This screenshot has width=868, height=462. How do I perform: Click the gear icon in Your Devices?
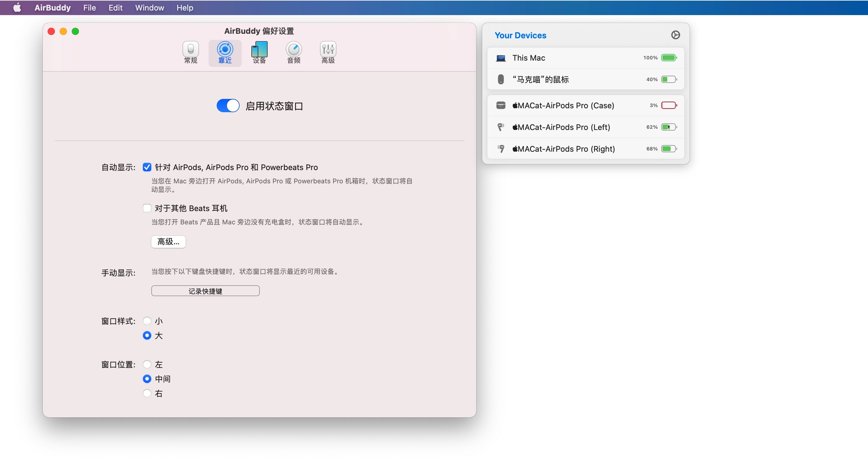(x=675, y=35)
